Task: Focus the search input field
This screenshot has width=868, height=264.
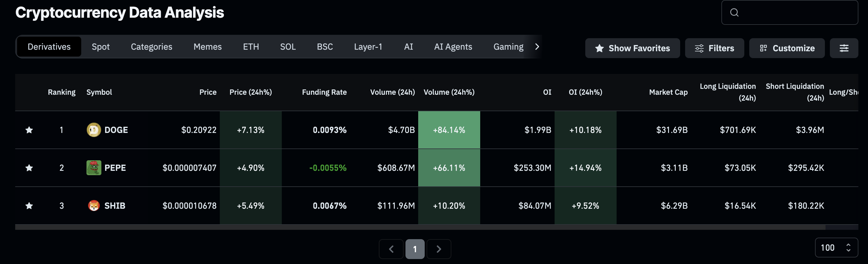Action: click(795, 13)
